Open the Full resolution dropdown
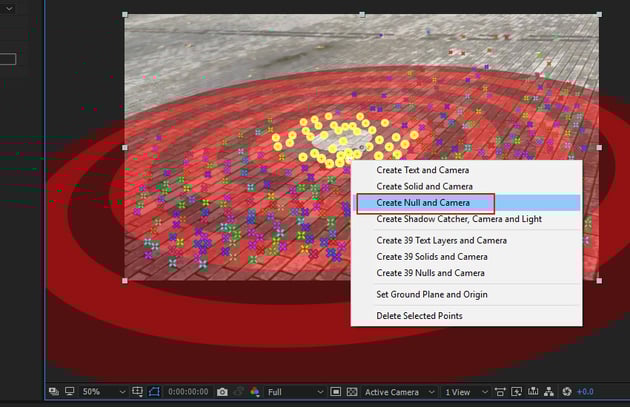The height and width of the screenshot is (407, 630). (x=295, y=392)
